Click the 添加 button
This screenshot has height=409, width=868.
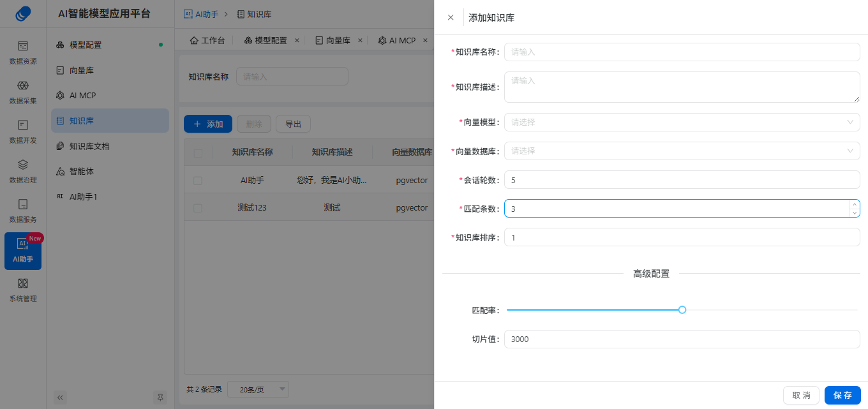[208, 124]
